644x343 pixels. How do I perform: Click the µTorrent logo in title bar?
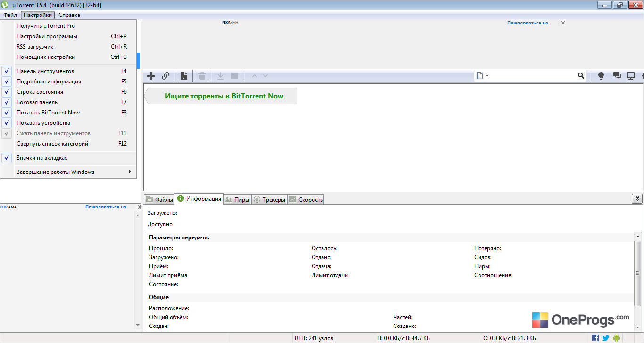[x=5, y=5]
